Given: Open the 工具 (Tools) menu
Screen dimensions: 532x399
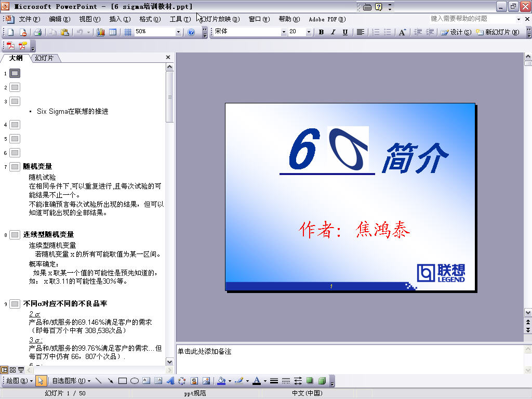Looking at the screenshot, I should coord(180,19).
